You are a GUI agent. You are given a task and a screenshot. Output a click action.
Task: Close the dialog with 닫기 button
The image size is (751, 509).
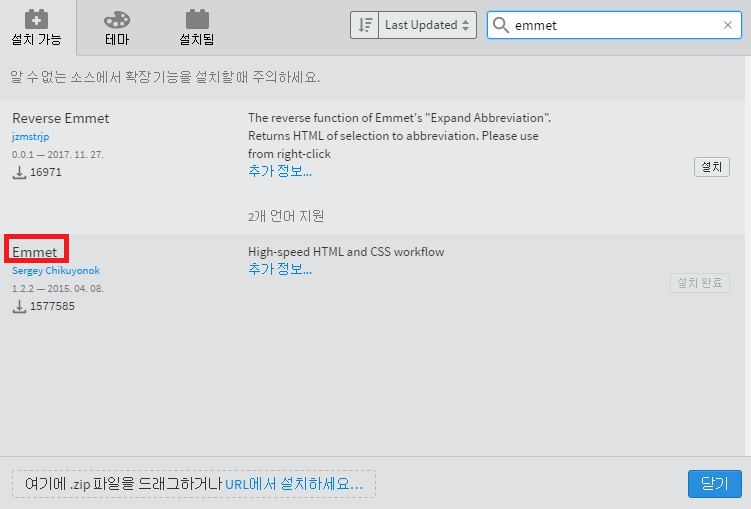click(715, 484)
